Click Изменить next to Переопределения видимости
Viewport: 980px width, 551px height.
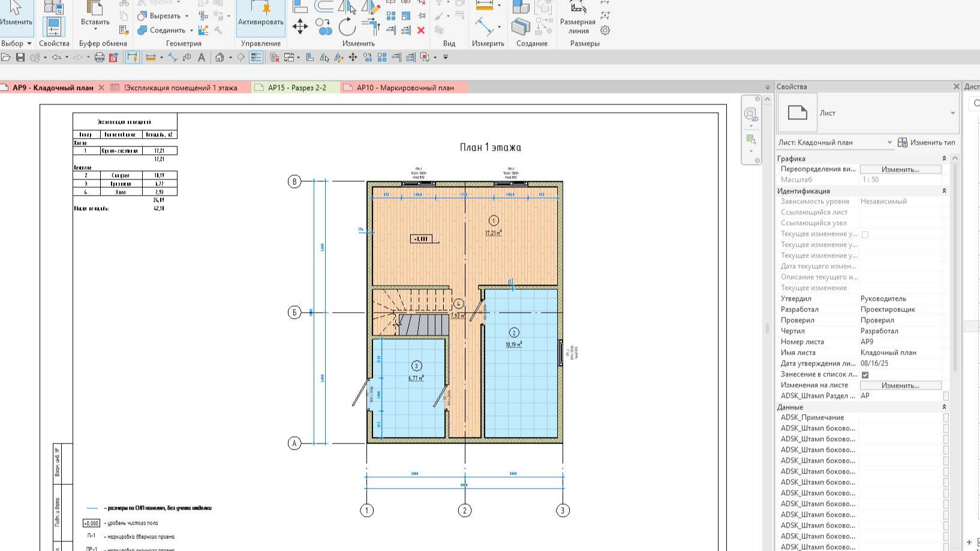pos(900,169)
